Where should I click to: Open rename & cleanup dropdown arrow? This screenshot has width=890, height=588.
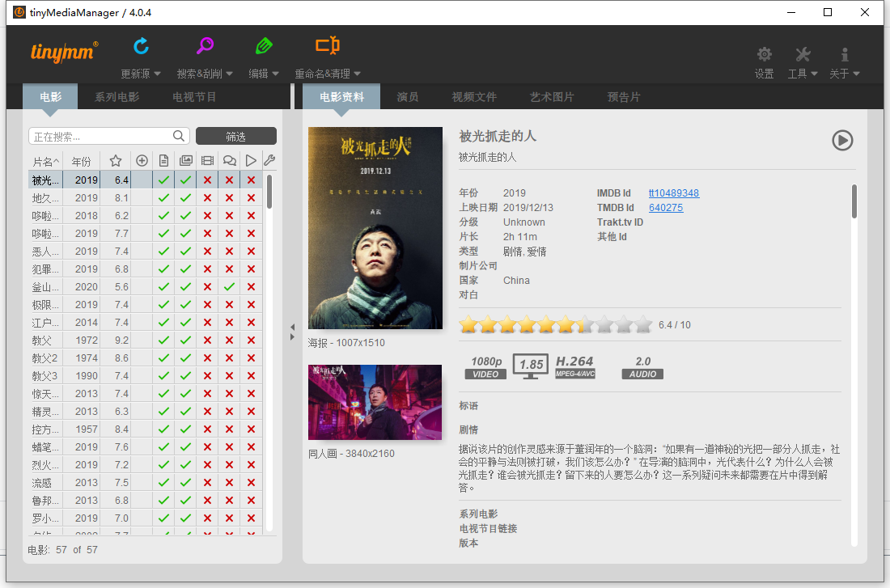point(357,74)
